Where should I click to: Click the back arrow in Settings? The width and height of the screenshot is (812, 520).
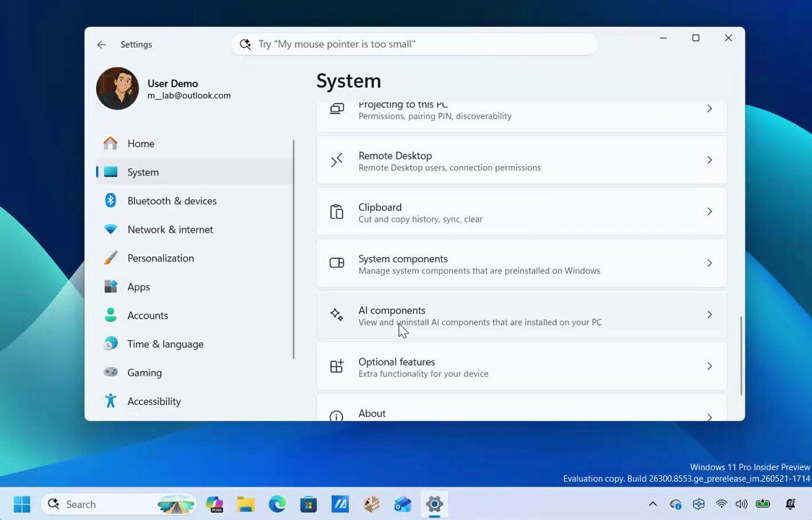tap(102, 45)
